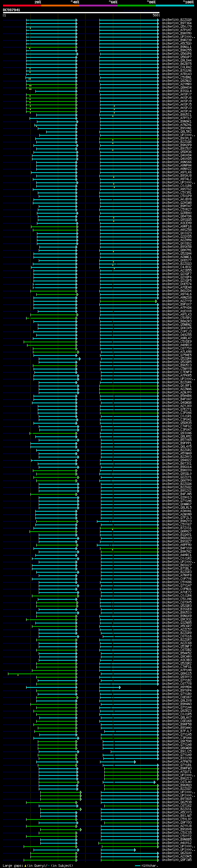Select the query name DC597941
The image size is (197, 868).
[x=11, y=10]
